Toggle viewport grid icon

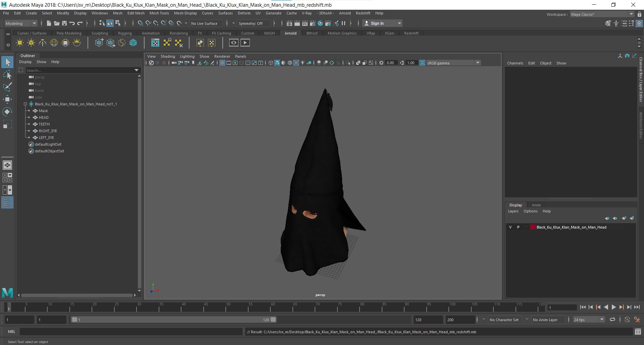coord(222,63)
